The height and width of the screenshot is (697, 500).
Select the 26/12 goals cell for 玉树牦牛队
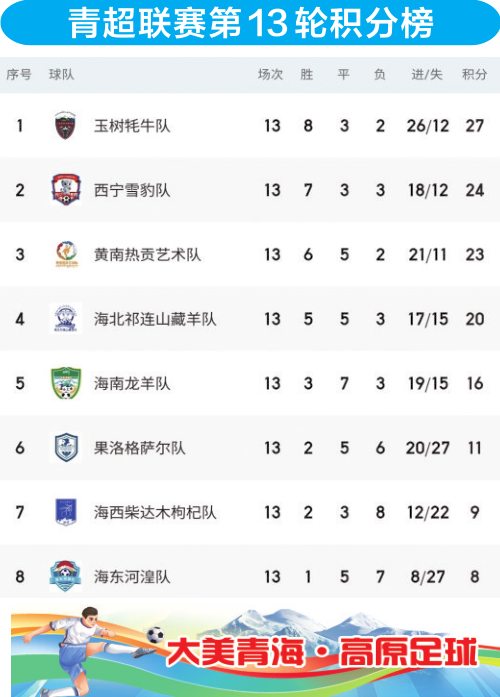click(x=428, y=126)
